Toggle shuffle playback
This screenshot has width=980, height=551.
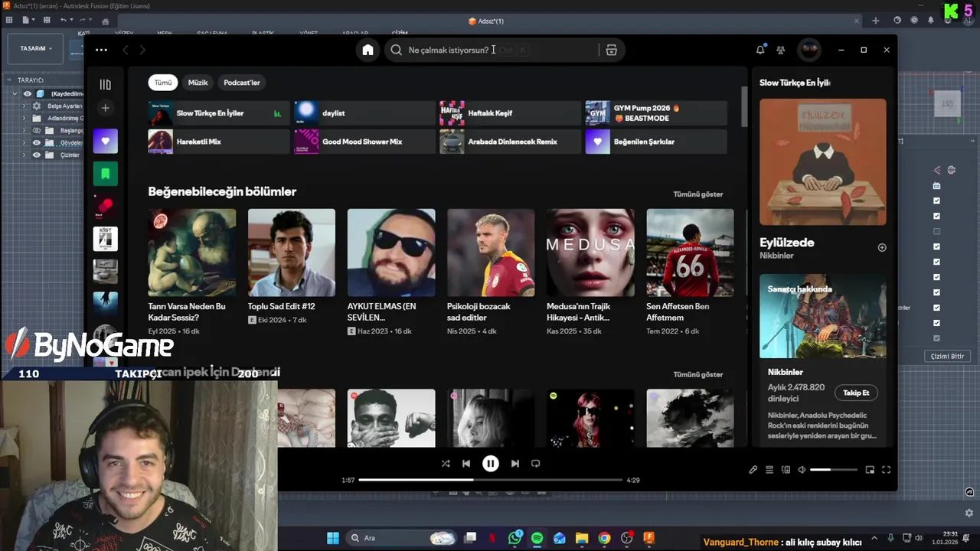(x=446, y=463)
